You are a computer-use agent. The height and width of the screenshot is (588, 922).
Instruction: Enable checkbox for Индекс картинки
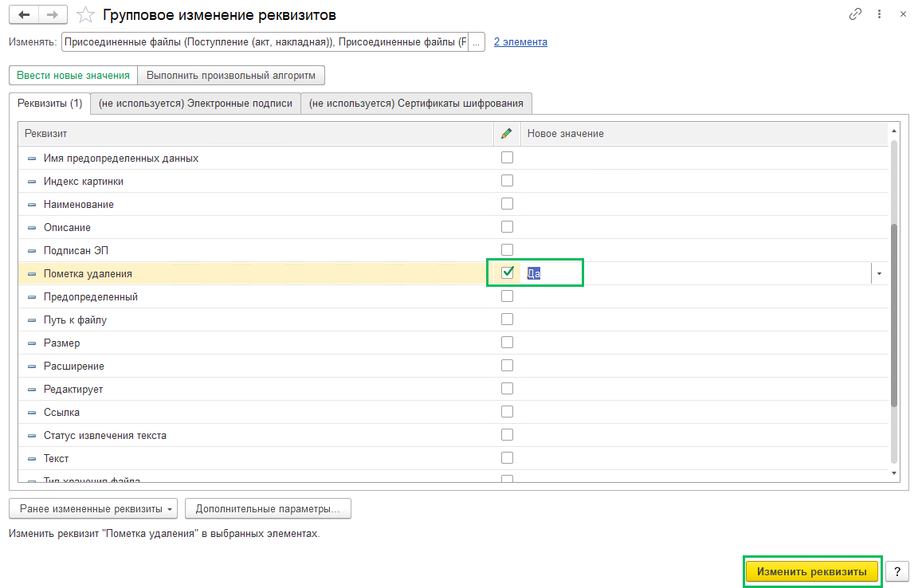point(507,181)
